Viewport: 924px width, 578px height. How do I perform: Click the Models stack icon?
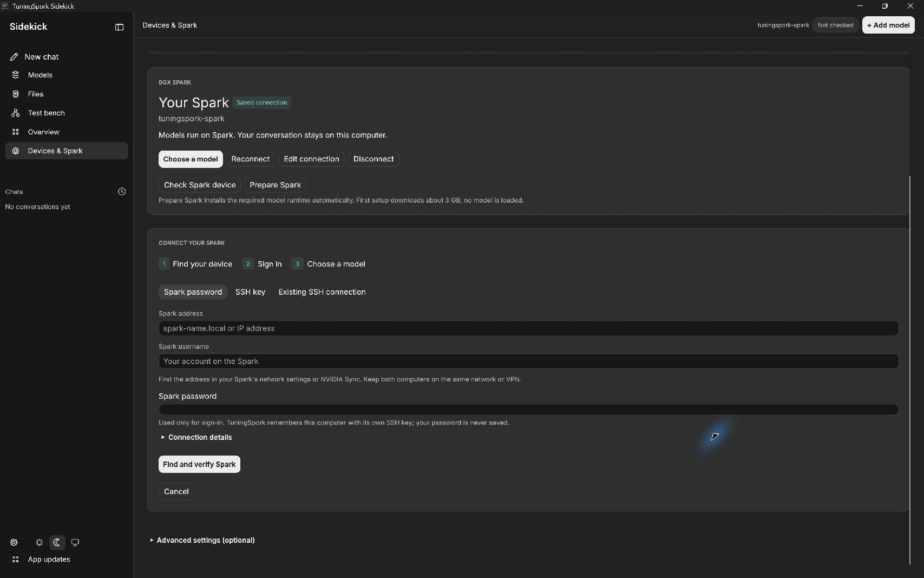pos(16,75)
